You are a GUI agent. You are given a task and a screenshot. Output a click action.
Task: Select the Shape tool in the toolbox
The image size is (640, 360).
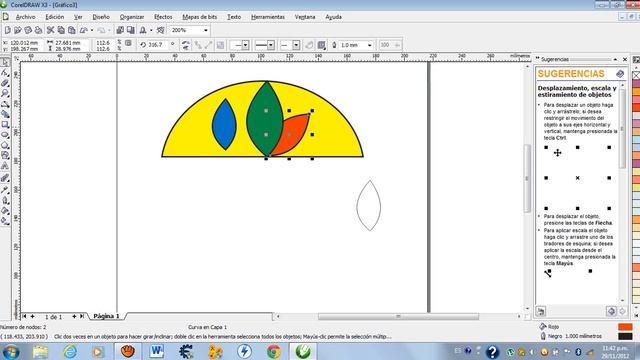[x=5, y=73]
